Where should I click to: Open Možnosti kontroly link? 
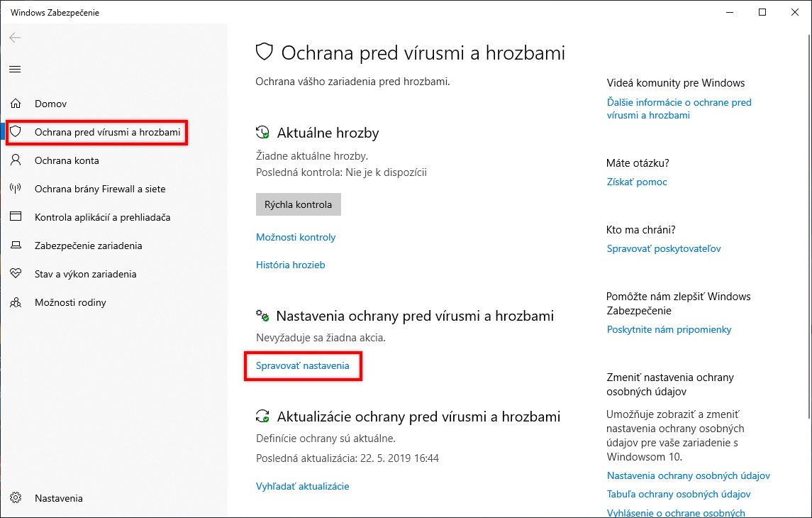coord(296,237)
